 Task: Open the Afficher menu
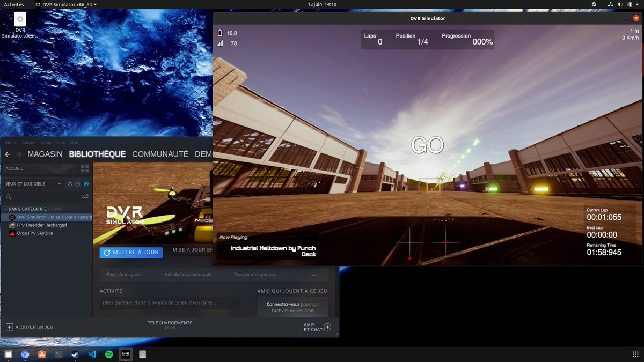click(30, 143)
